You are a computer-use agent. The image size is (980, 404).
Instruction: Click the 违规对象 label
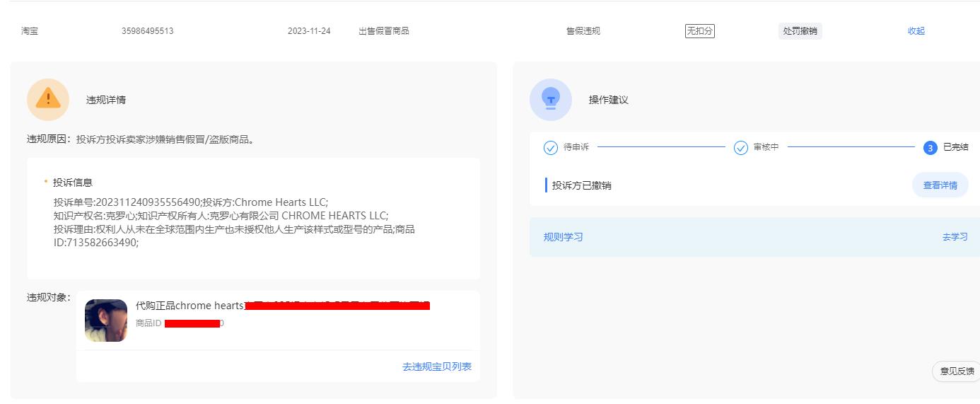[49, 297]
